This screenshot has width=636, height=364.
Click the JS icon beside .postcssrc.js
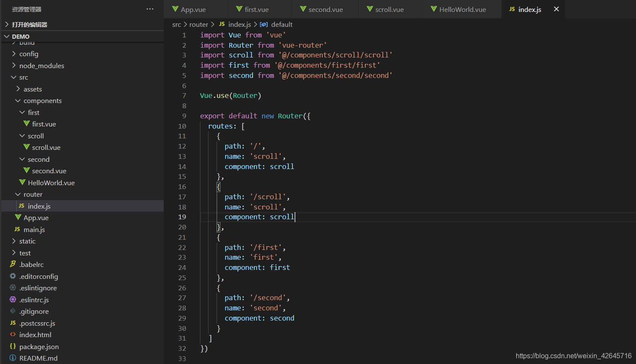(x=13, y=323)
